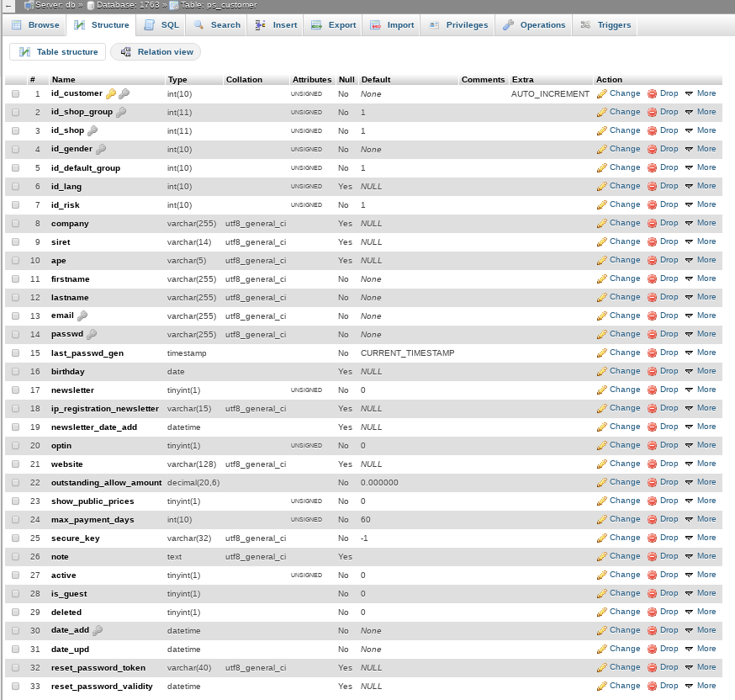Click the Operations wrench icon
The width and height of the screenshot is (735, 700).
click(x=508, y=25)
